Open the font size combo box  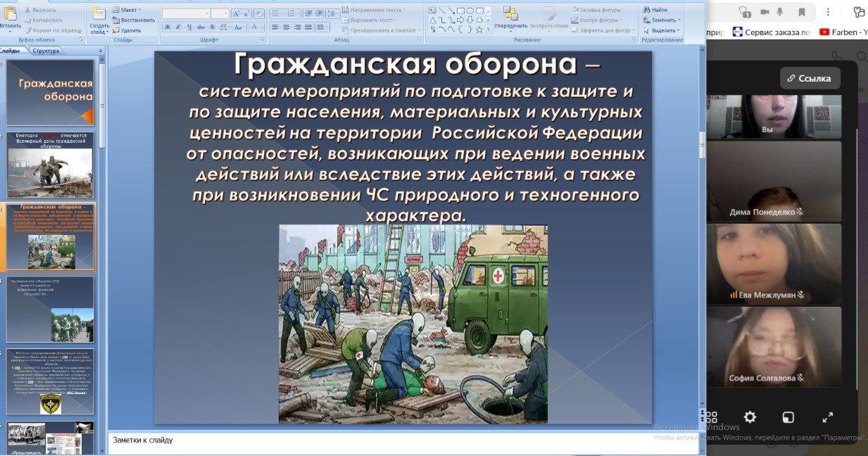click(x=220, y=13)
